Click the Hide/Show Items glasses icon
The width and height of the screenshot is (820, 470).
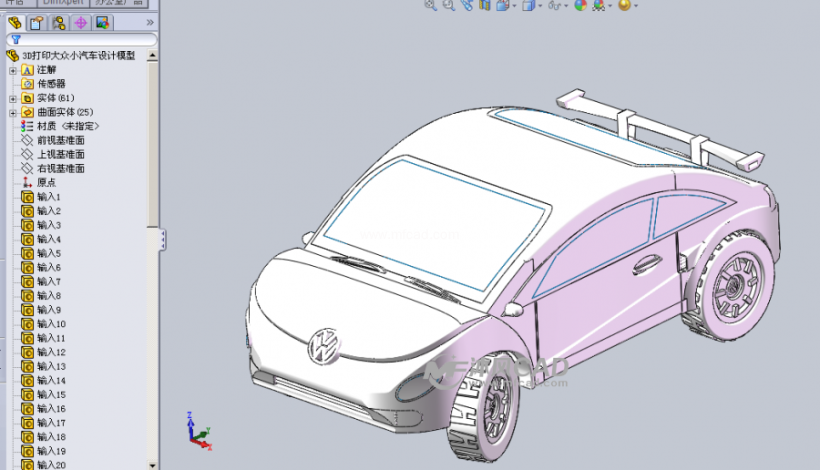[554, 5]
